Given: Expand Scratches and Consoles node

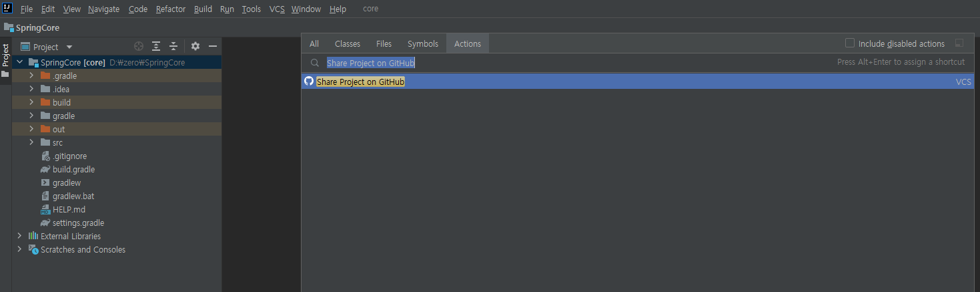Looking at the screenshot, I should [x=19, y=249].
